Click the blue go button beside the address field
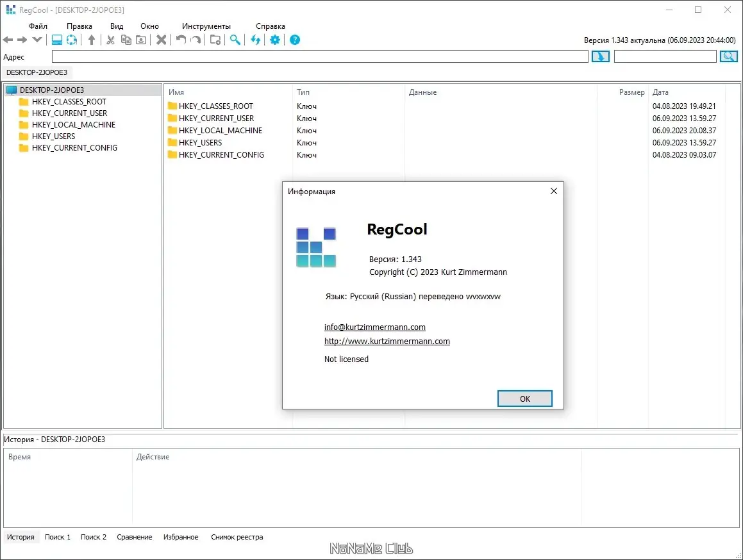The image size is (743, 560). (601, 57)
